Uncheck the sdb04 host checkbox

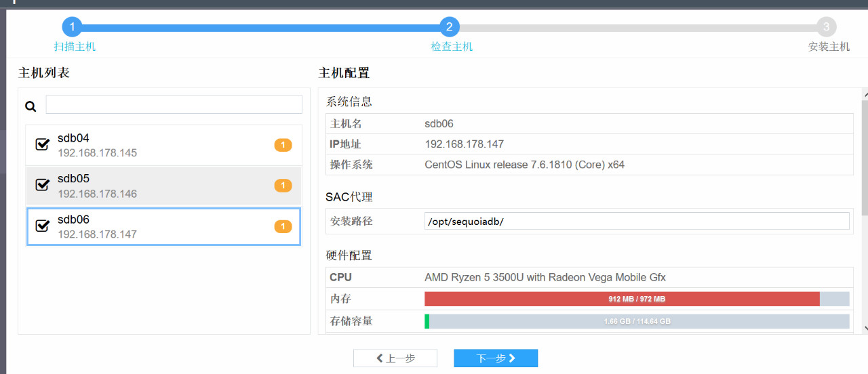42,144
